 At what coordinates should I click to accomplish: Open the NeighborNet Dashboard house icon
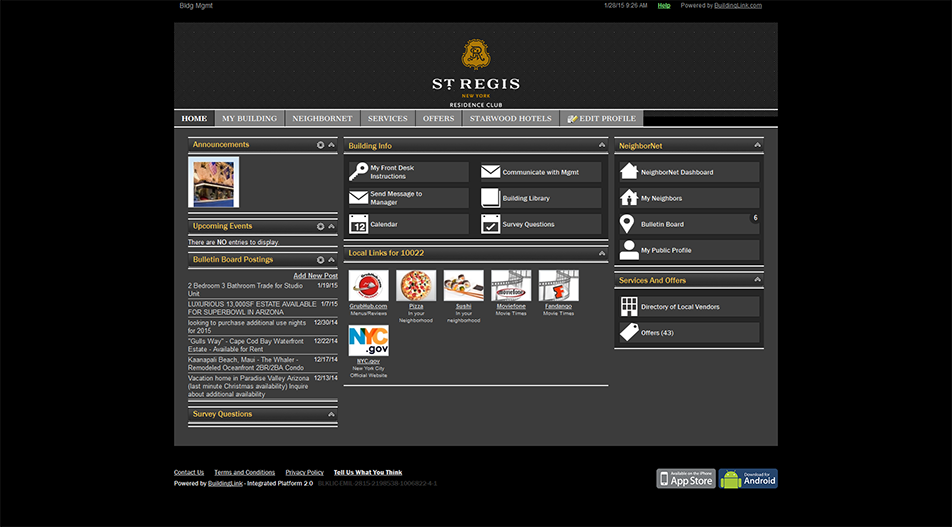[629, 172]
